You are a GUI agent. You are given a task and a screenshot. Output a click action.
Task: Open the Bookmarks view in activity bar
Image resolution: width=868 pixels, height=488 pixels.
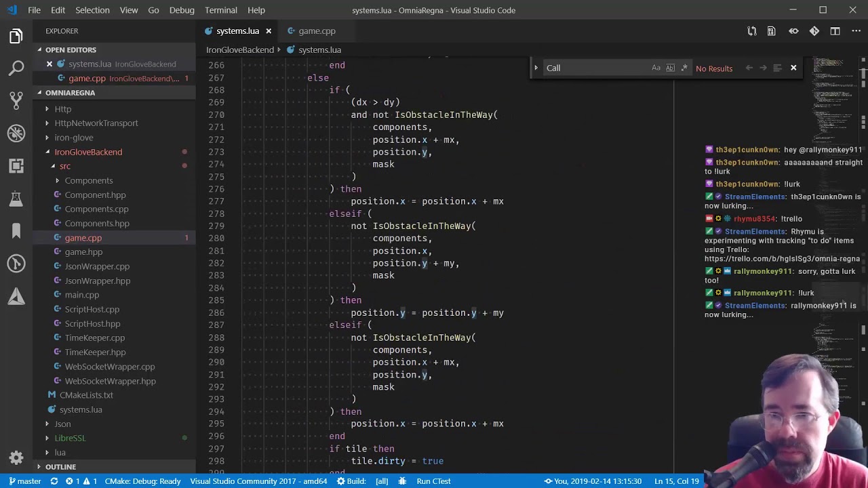tap(16, 231)
